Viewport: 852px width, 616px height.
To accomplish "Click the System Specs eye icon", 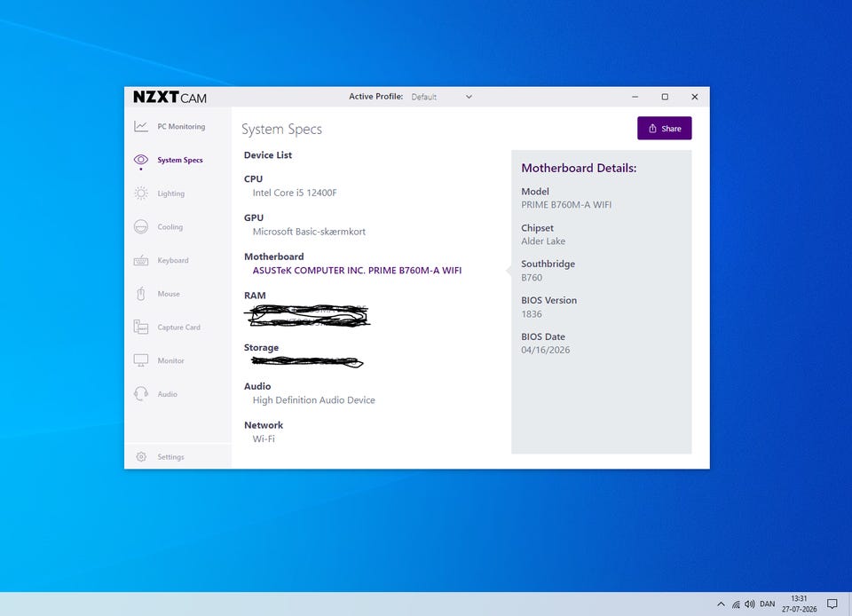I will point(141,160).
